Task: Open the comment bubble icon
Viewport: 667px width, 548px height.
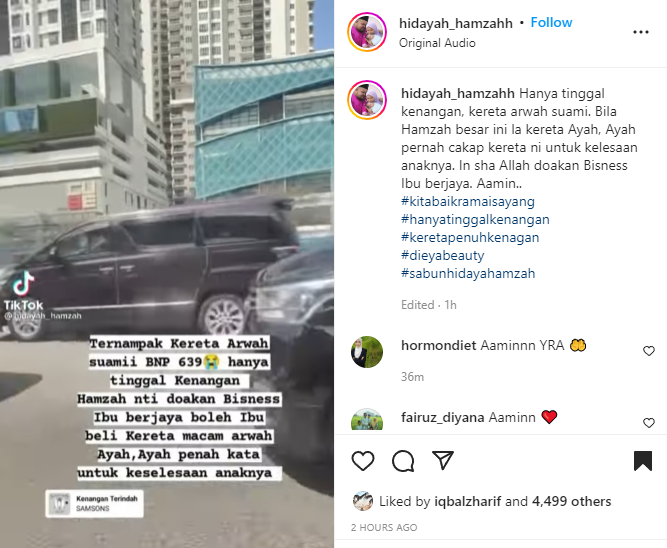Action: [x=403, y=461]
